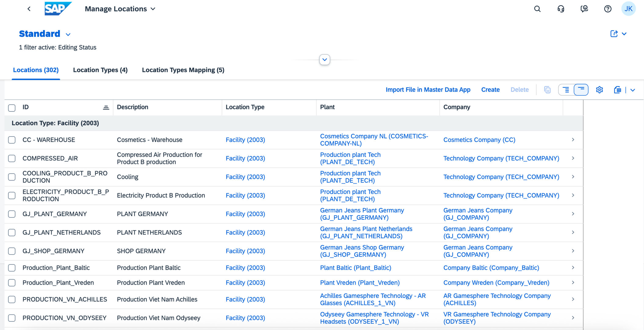Open details arrow for PRODUCTION_VN_ODYSEEY row
644x330 pixels.
573,318
